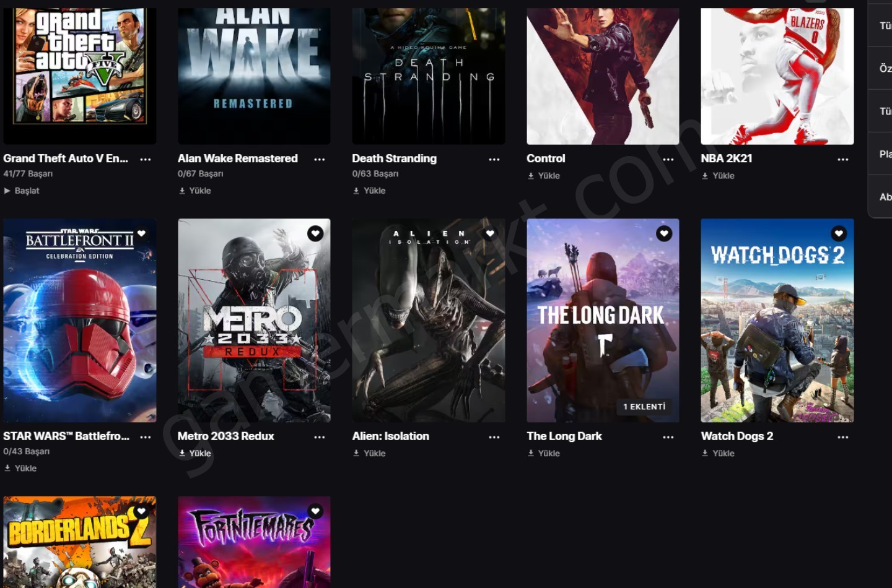The width and height of the screenshot is (892, 588).
Task: Unfavorite Metro 2033 Redux using its heart
Action: (x=315, y=233)
